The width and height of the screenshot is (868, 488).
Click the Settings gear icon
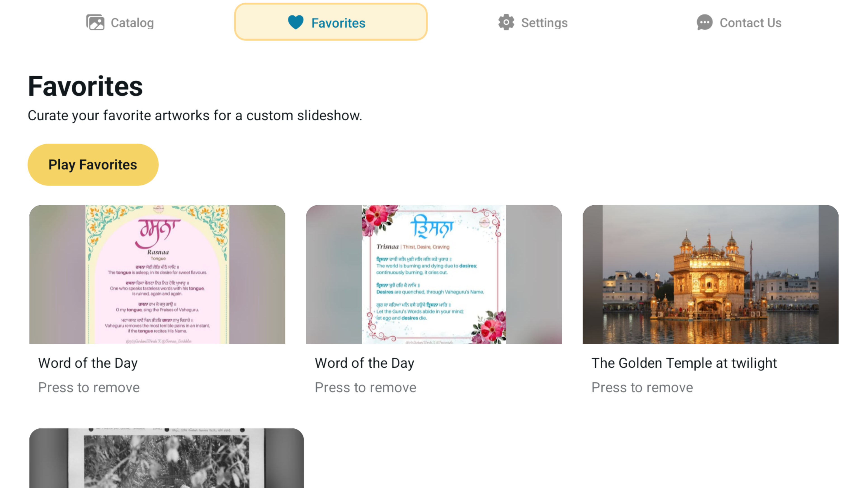click(x=506, y=23)
